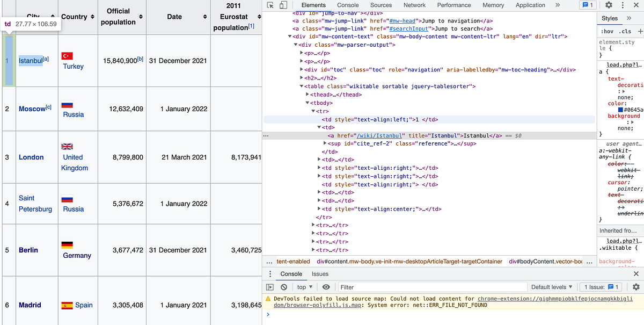Expand the thead node in Elements tree
Viewport: 644px width, 325px height.
tap(308, 95)
